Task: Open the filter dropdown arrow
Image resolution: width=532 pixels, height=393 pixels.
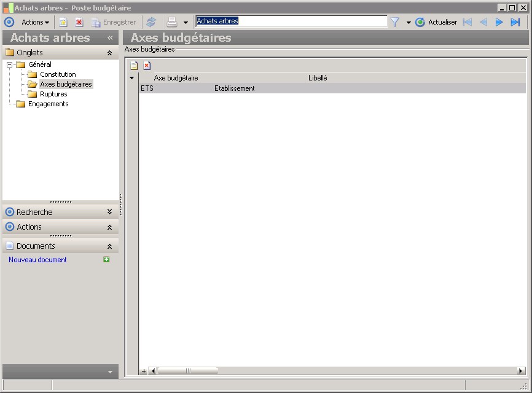Action: [409, 23]
